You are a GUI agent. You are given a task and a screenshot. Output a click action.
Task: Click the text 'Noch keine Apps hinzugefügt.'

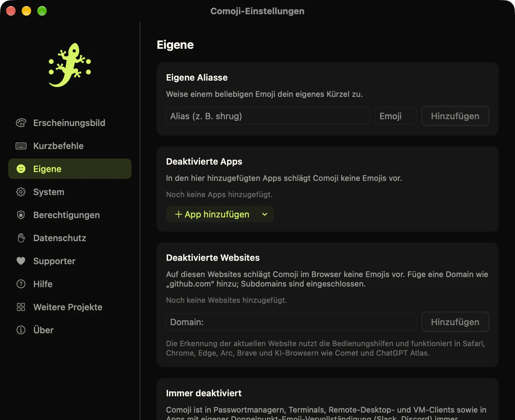point(219,194)
